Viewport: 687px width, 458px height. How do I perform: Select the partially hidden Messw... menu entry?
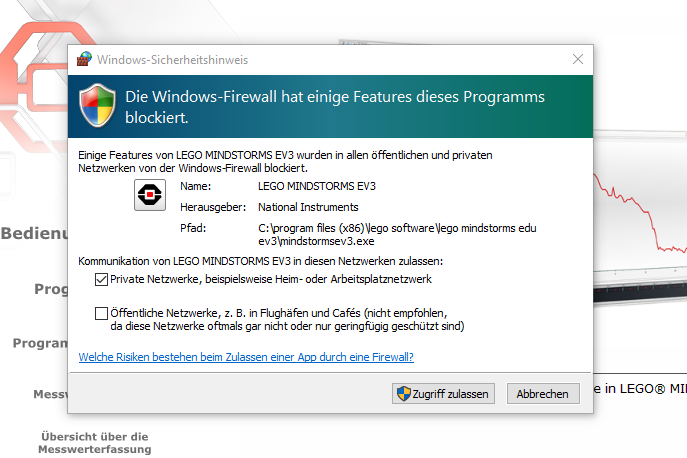coord(50,394)
